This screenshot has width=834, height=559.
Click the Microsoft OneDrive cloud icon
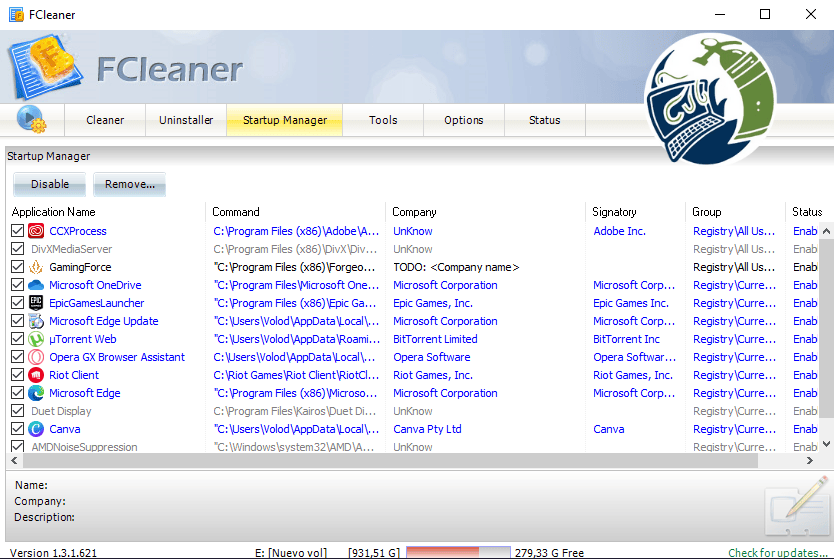36,285
